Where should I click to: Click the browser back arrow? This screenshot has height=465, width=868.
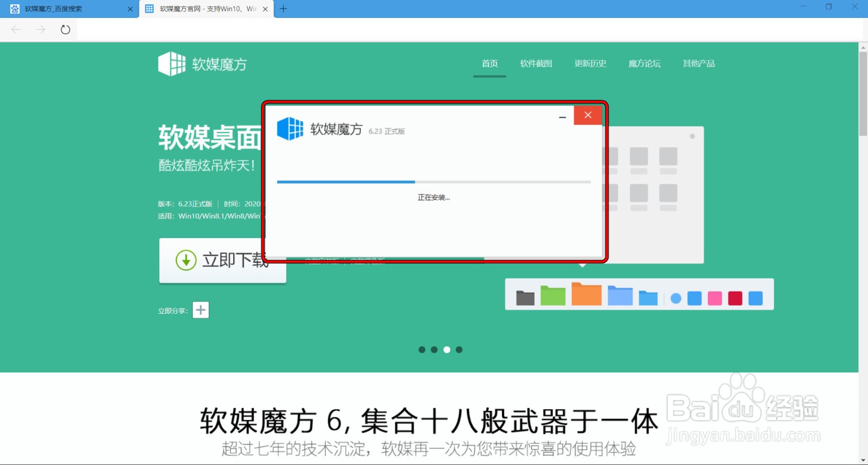16,29
